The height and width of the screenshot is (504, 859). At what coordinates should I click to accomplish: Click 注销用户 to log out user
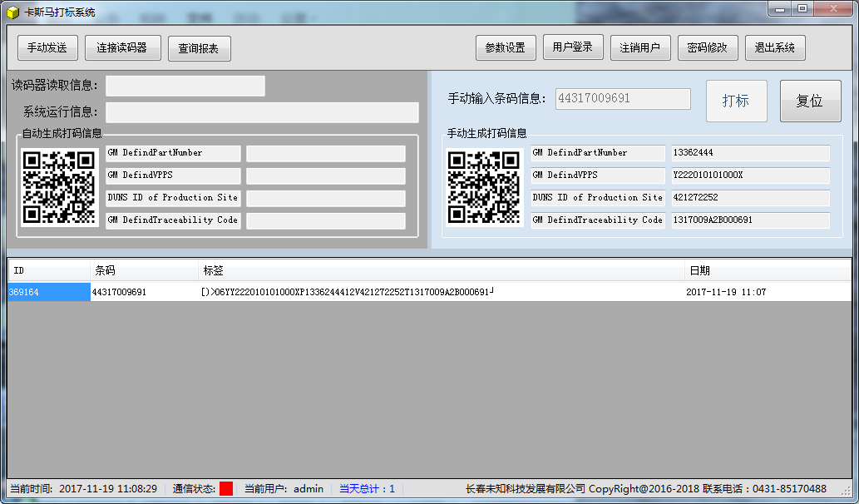640,48
